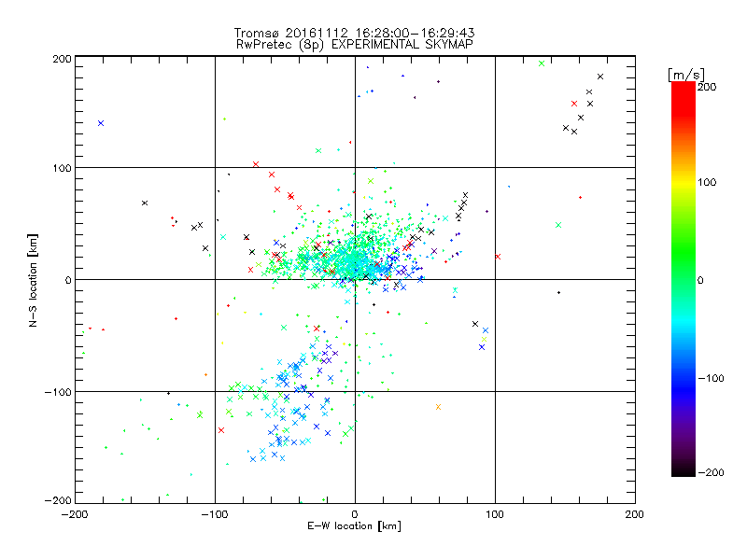
Task: Select the y-axis tick label '-100'
Action: click(58, 392)
